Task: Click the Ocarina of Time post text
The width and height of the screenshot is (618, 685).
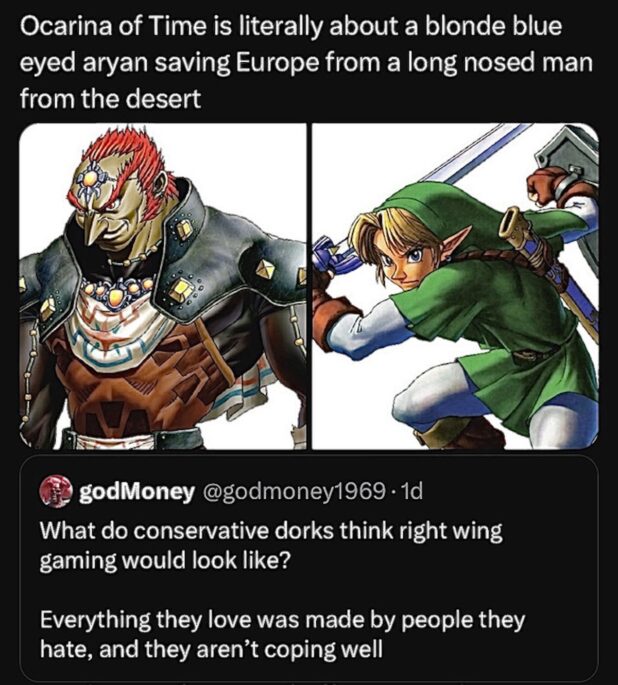Action: point(300,62)
